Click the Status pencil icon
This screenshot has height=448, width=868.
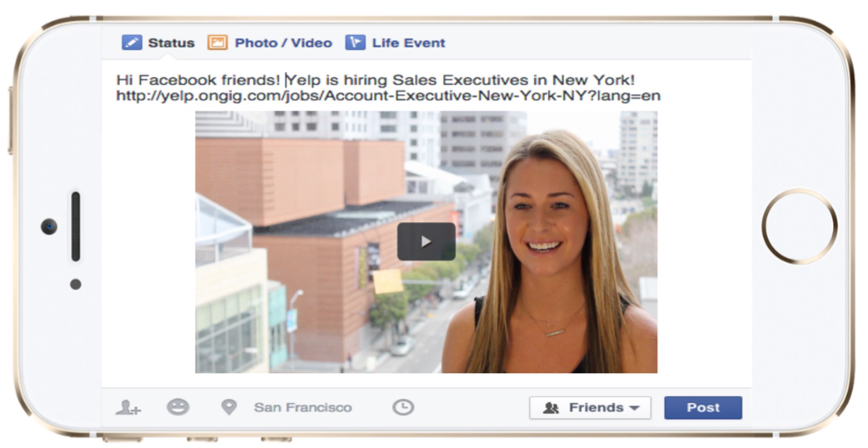(132, 43)
